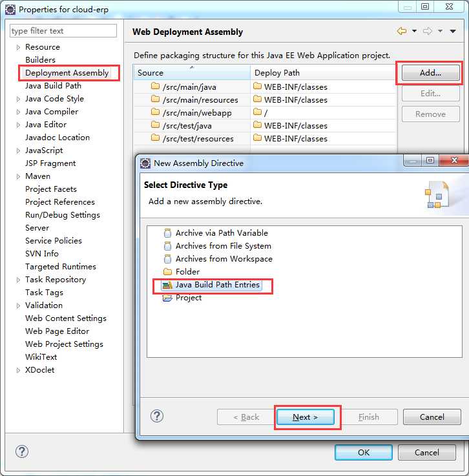Click Properties for cloud-erp window icon
This screenshot has height=476, width=469.
pos(10,10)
